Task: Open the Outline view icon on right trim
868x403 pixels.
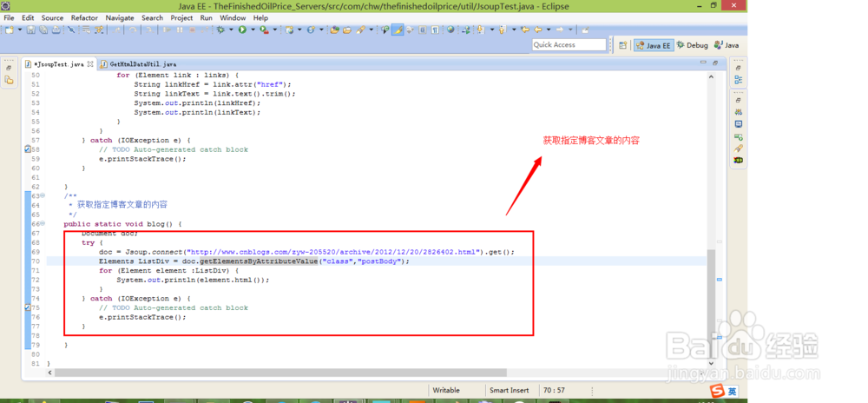Action: pos(738,80)
